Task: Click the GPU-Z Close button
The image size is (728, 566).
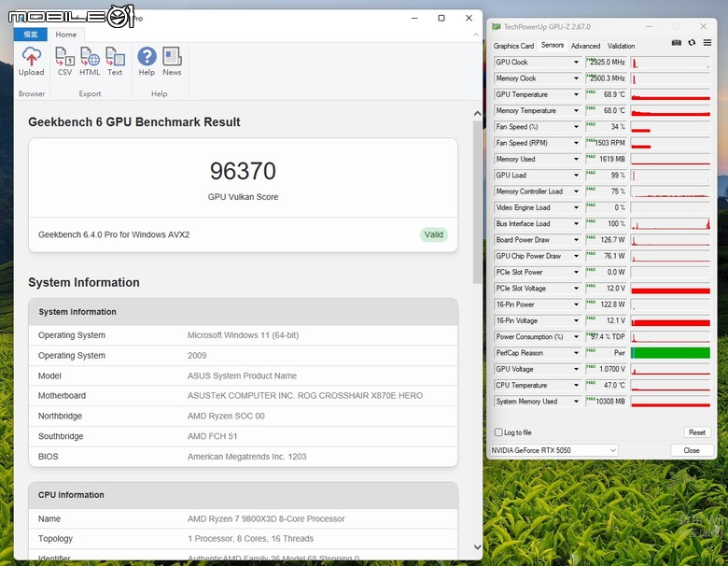Action: [692, 450]
